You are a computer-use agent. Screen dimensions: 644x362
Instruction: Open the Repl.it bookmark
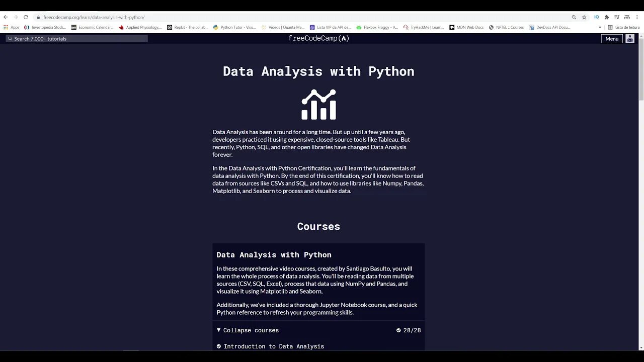pyautogui.click(x=188, y=27)
